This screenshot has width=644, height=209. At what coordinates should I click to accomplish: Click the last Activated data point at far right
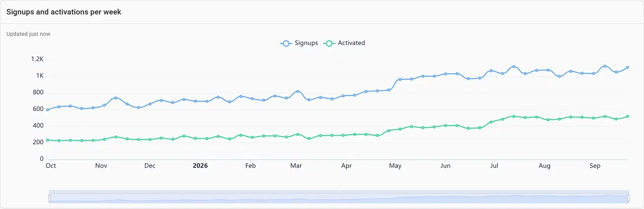[627, 117]
